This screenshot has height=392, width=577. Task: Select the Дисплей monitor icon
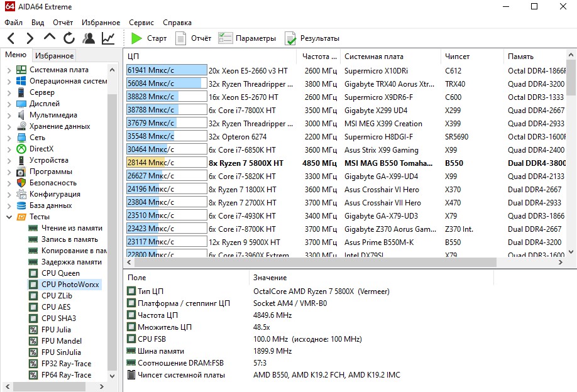[x=21, y=104]
